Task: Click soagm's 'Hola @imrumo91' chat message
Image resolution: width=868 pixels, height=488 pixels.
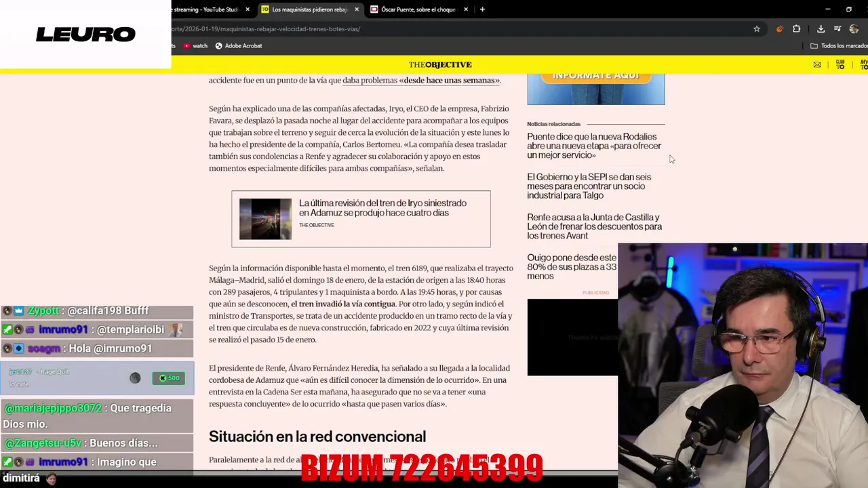Action: pos(97,348)
